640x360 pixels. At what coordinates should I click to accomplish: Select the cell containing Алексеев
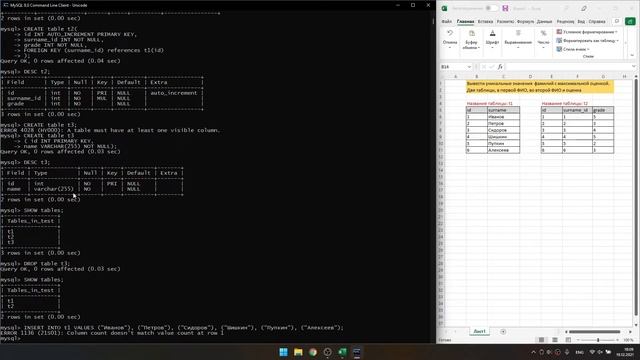(503, 150)
